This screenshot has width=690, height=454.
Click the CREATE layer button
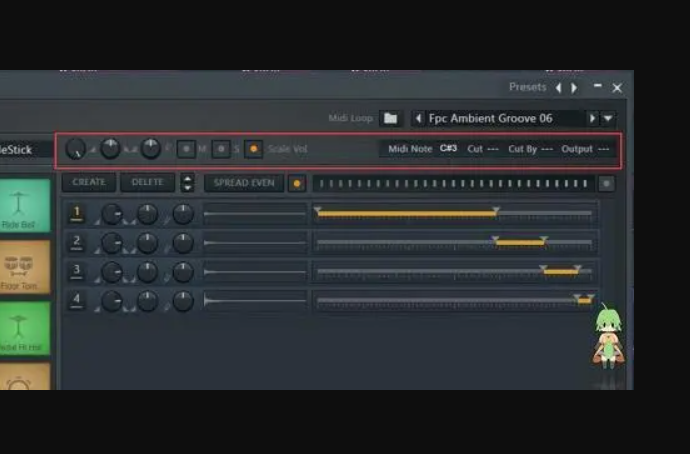(89, 183)
